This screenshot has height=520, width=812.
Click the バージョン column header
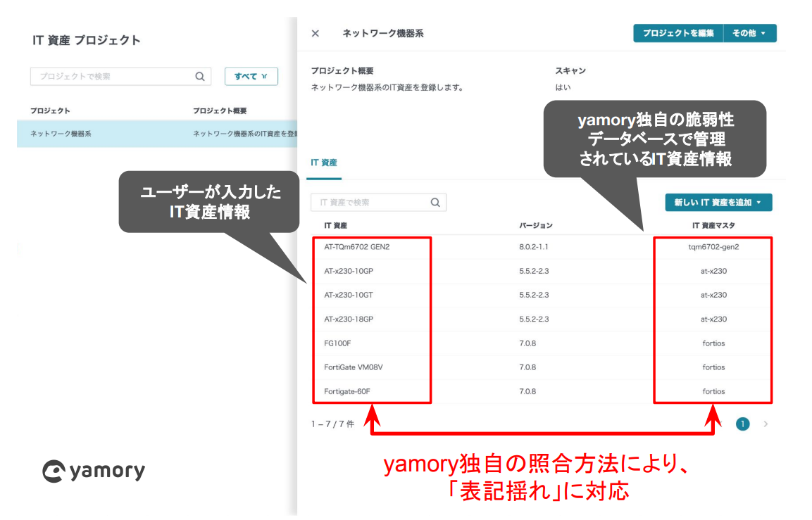point(534,224)
